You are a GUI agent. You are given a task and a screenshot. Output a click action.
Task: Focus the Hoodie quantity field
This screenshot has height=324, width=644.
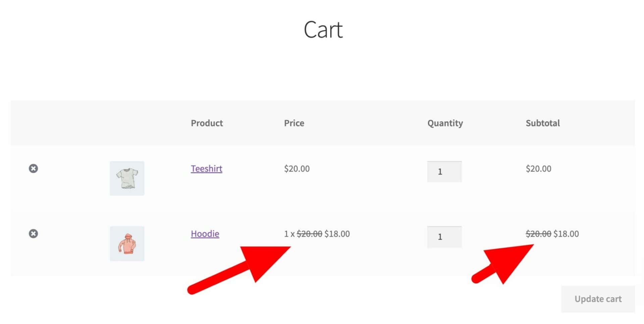444,237
